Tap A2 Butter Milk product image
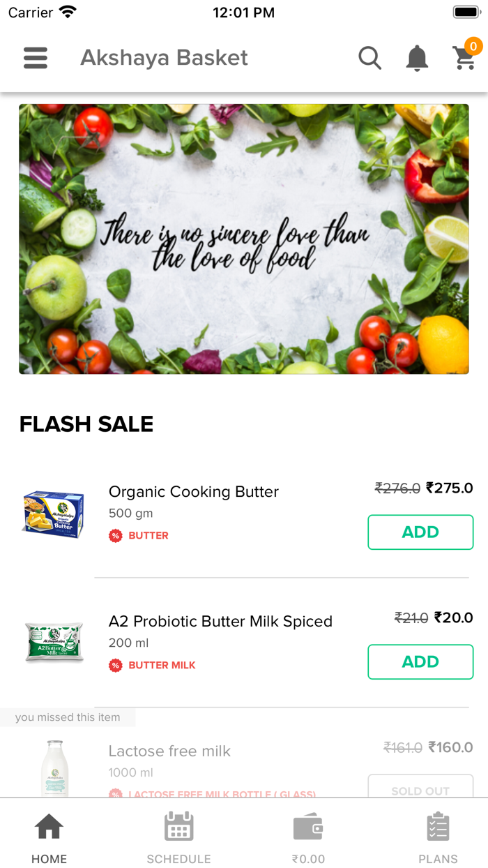The width and height of the screenshot is (488, 868). (54, 642)
